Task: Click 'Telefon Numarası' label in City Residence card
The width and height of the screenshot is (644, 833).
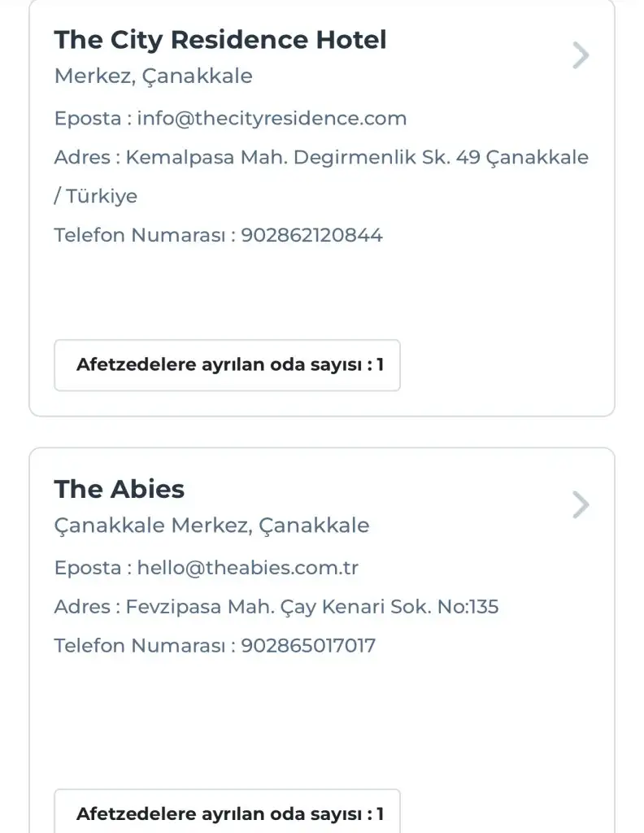Action: pos(138,236)
